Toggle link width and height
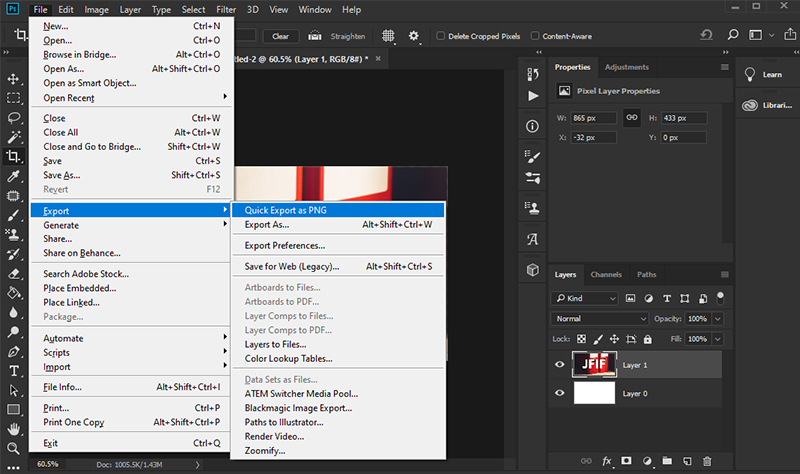800x474 pixels. pos(632,117)
